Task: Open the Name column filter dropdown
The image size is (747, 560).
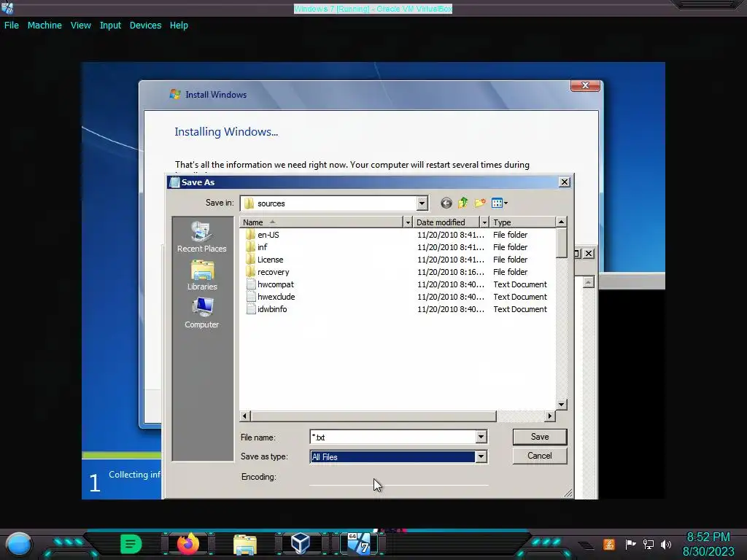Action: [407, 222]
